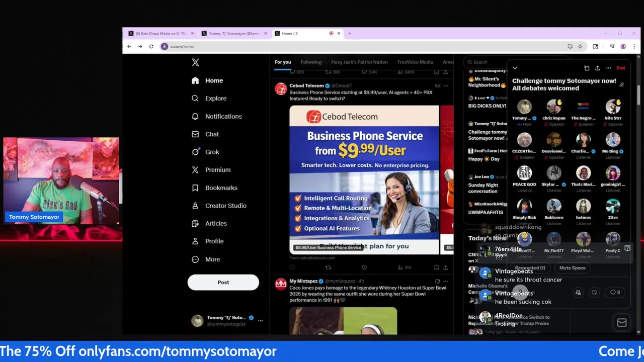Open the Chrome profile avatar icon
This screenshot has height=362, width=644.
tap(623, 46)
